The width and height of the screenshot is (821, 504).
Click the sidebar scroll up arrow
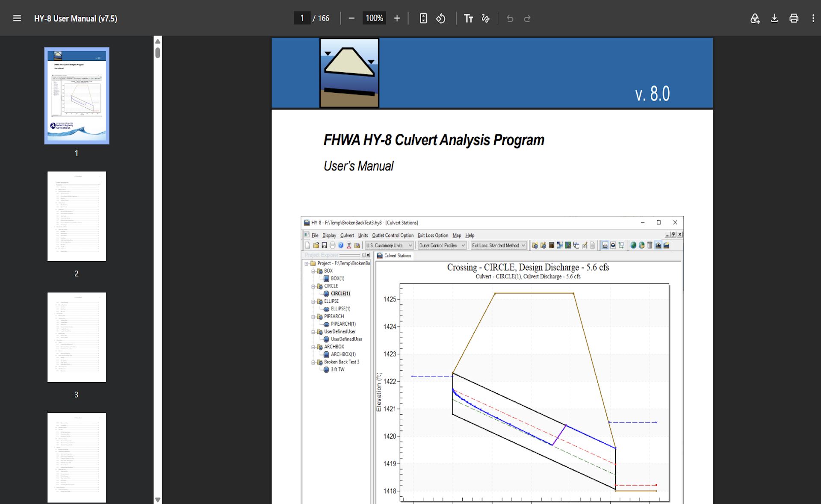click(x=158, y=41)
